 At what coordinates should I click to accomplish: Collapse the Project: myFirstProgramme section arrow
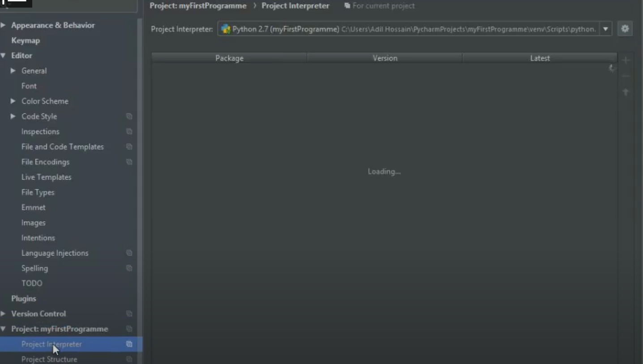click(3, 329)
